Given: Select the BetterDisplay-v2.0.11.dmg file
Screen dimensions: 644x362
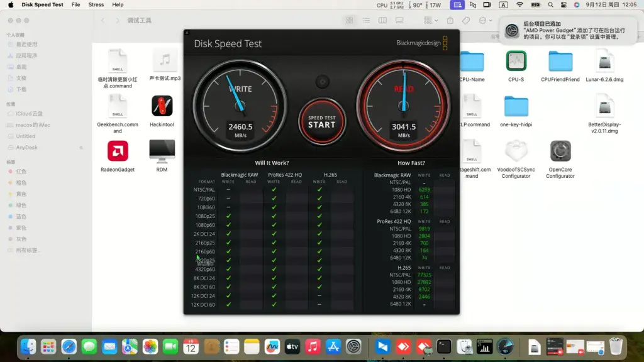Looking at the screenshot, I should coord(604,106).
